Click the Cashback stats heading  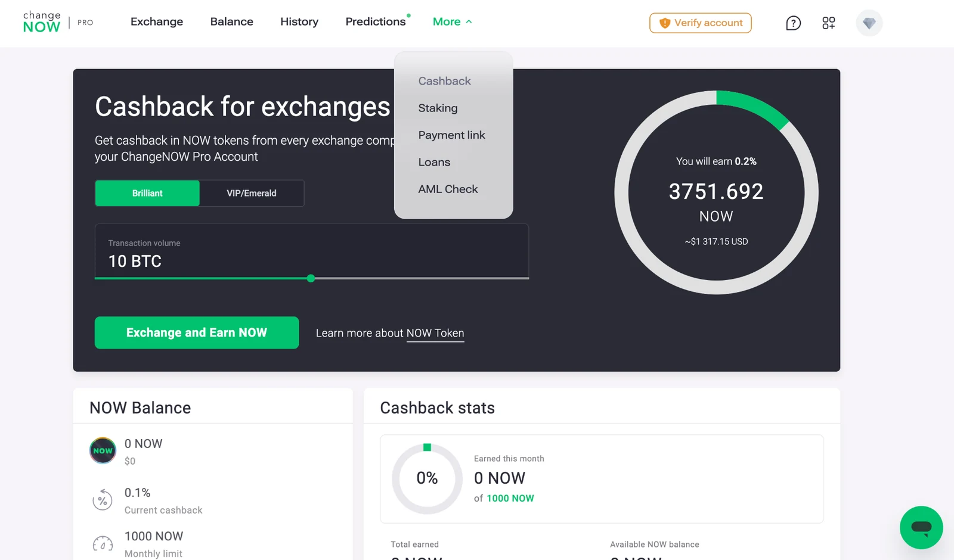click(437, 407)
